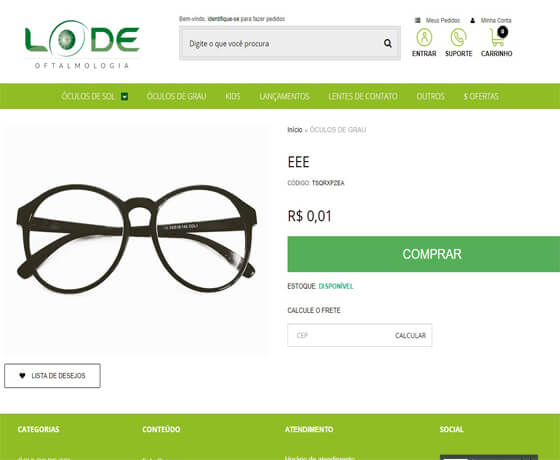
Task: Open the Lentes de Contato menu
Action: pos(362,96)
